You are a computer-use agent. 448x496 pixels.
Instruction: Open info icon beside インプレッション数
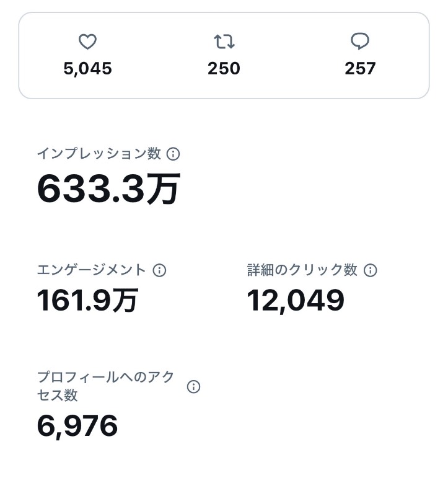coord(173,154)
